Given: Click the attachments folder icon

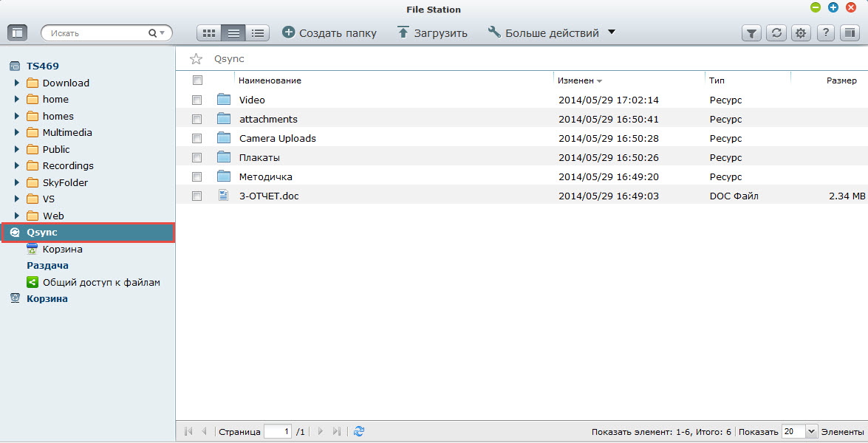Looking at the screenshot, I should 224,119.
